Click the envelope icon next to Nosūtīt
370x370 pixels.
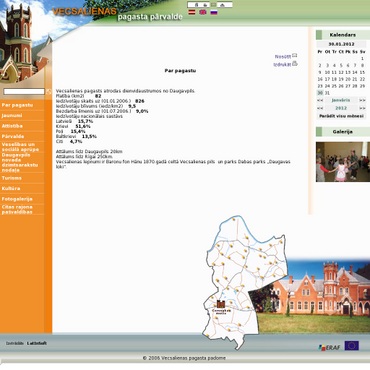[295, 56]
